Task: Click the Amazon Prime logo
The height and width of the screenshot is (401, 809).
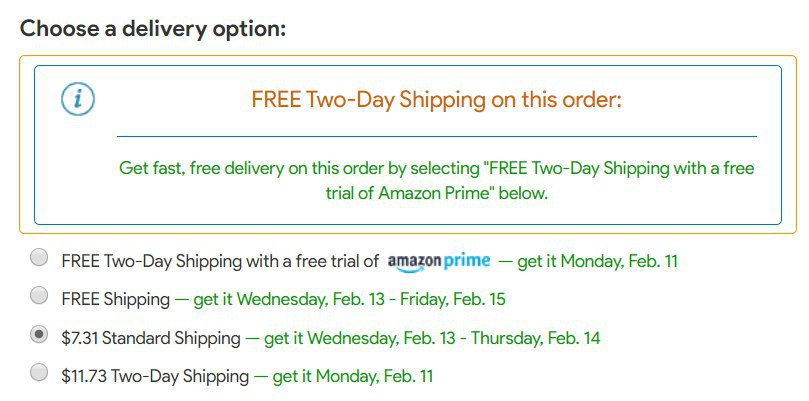Action: (438, 261)
